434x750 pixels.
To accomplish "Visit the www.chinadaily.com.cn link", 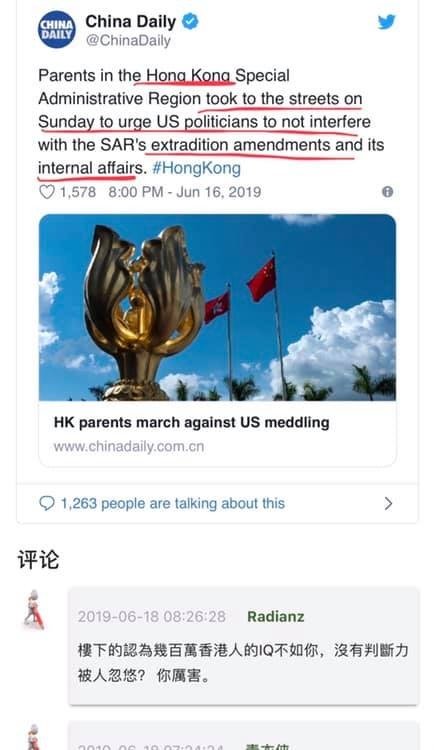I will (x=129, y=446).
